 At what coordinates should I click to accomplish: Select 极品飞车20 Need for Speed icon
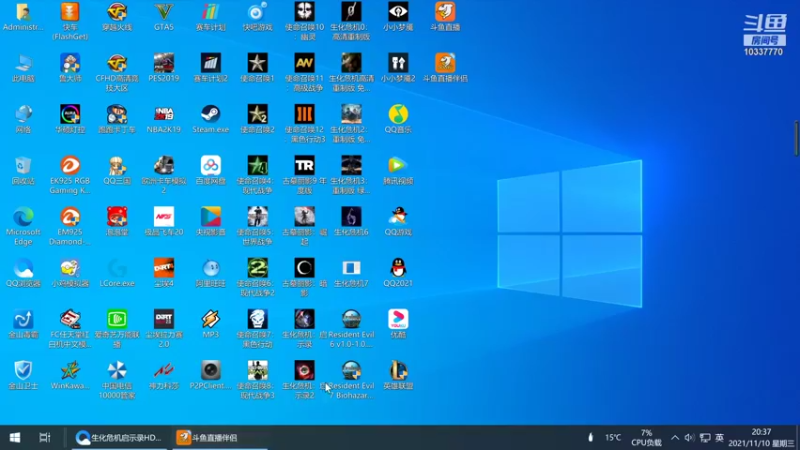click(x=164, y=221)
